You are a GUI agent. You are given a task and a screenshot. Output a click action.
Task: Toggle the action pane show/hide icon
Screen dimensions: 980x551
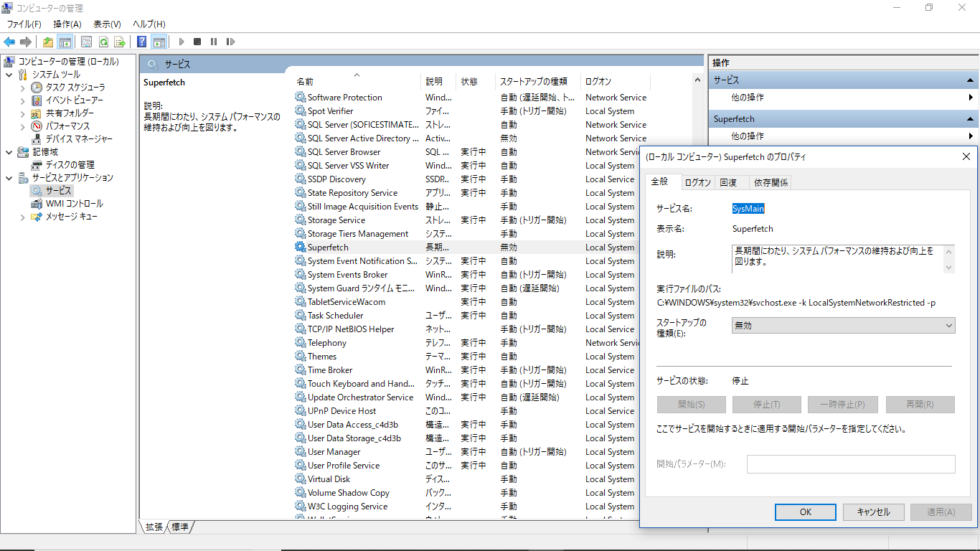(159, 42)
